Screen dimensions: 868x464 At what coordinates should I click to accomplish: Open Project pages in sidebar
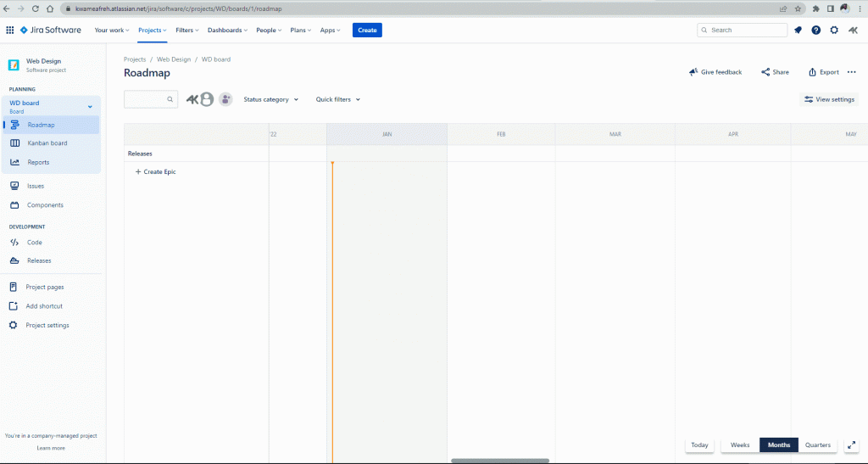tap(51, 287)
